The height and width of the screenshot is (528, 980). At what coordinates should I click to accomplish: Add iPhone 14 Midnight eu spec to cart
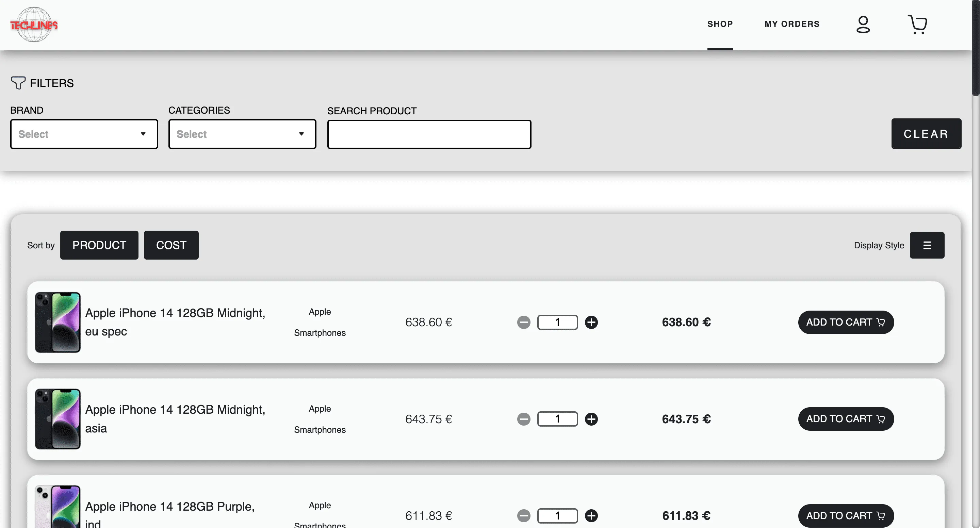[846, 322]
